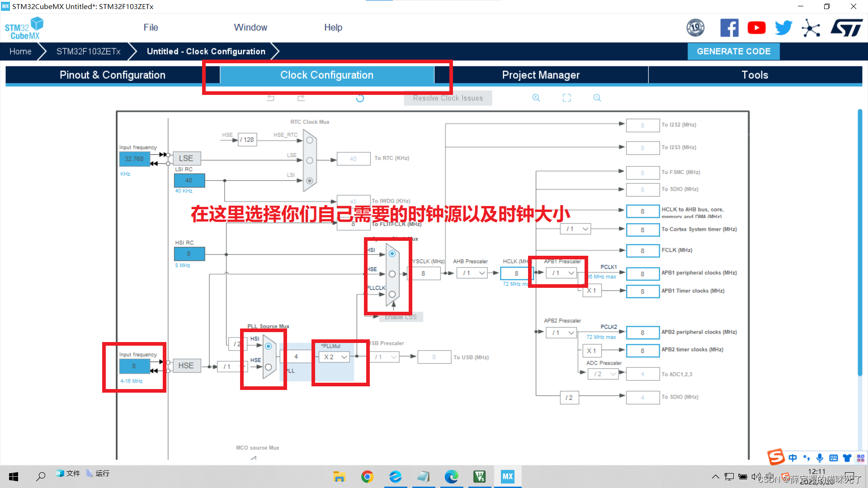Open the STM32 community hub icon

811,28
